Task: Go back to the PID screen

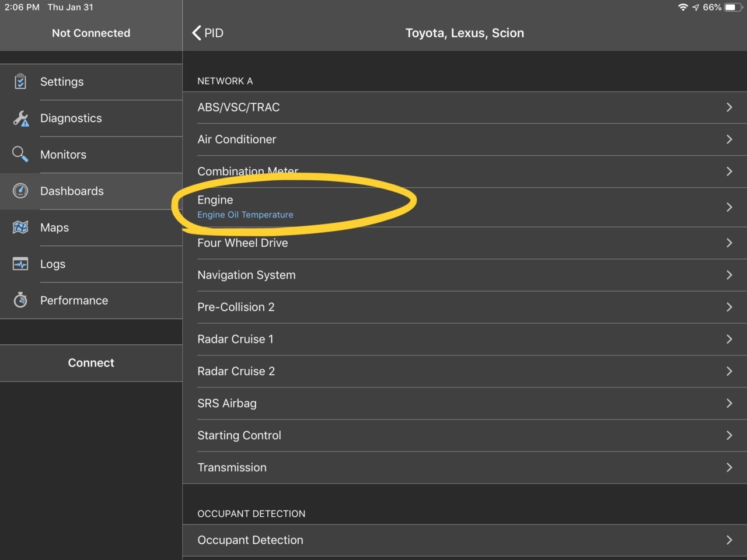Action: pyautogui.click(x=208, y=33)
